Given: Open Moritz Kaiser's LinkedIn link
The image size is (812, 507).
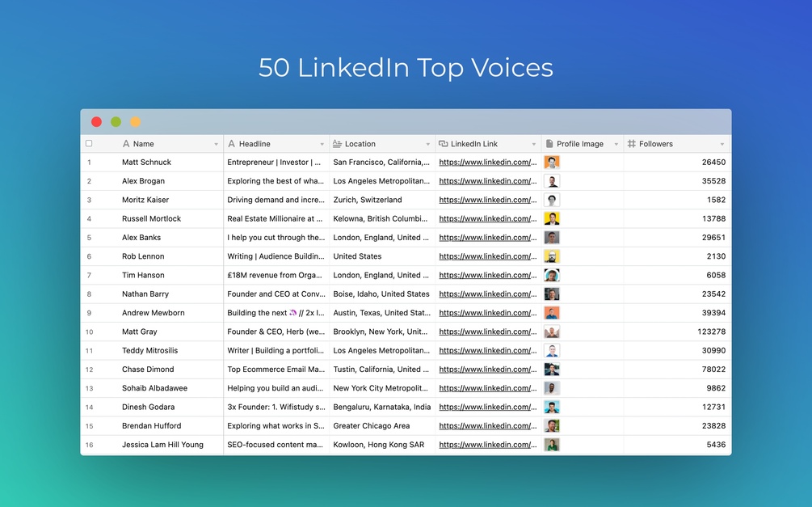Looking at the screenshot, I should pyautogui.click(x=488, y=200).
